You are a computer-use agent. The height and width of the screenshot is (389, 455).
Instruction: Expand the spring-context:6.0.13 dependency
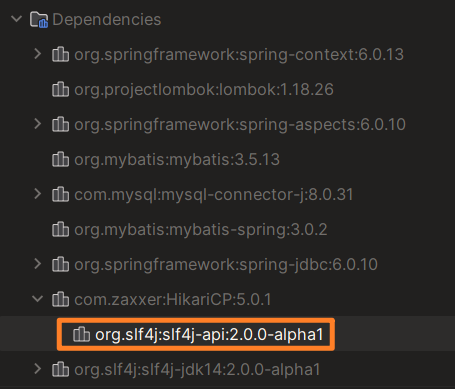point(38,54)
